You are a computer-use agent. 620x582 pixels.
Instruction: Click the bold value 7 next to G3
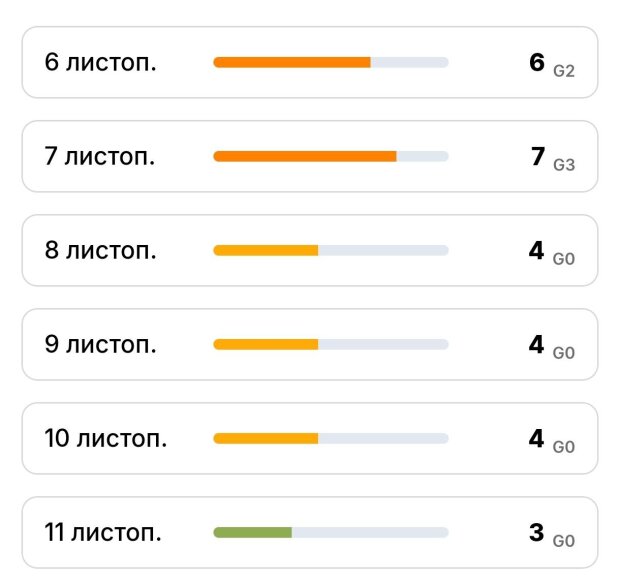coord(538,156)
